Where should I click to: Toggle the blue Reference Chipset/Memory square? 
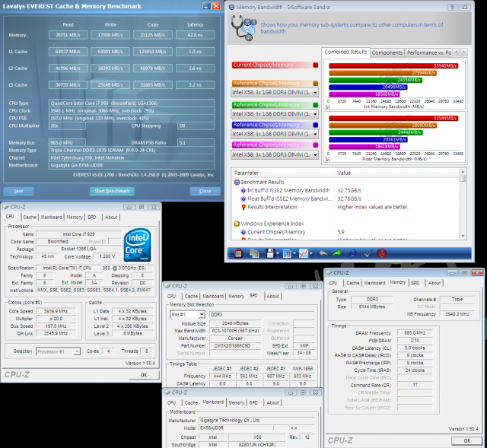tap(316, 125)
